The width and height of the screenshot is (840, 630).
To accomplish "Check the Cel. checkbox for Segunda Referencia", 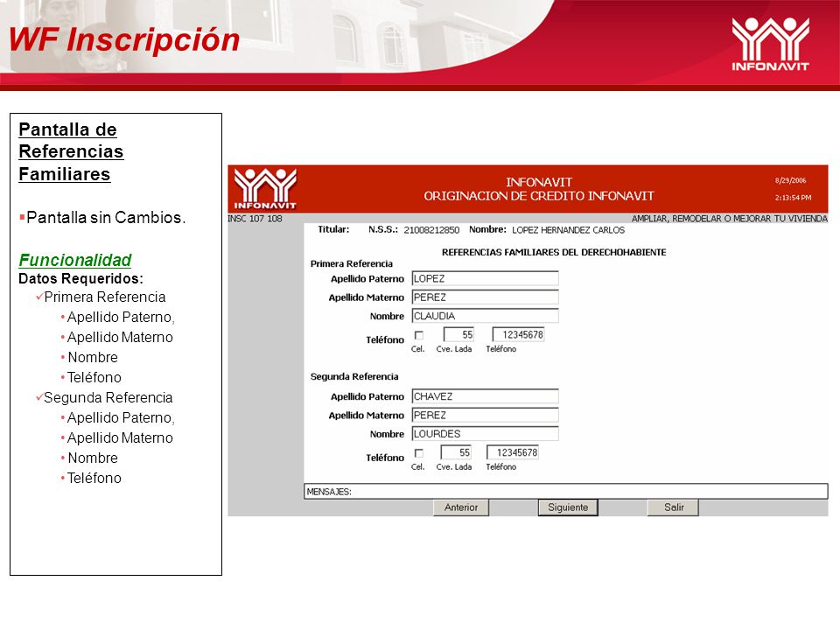I will click(x=419, y=453).
